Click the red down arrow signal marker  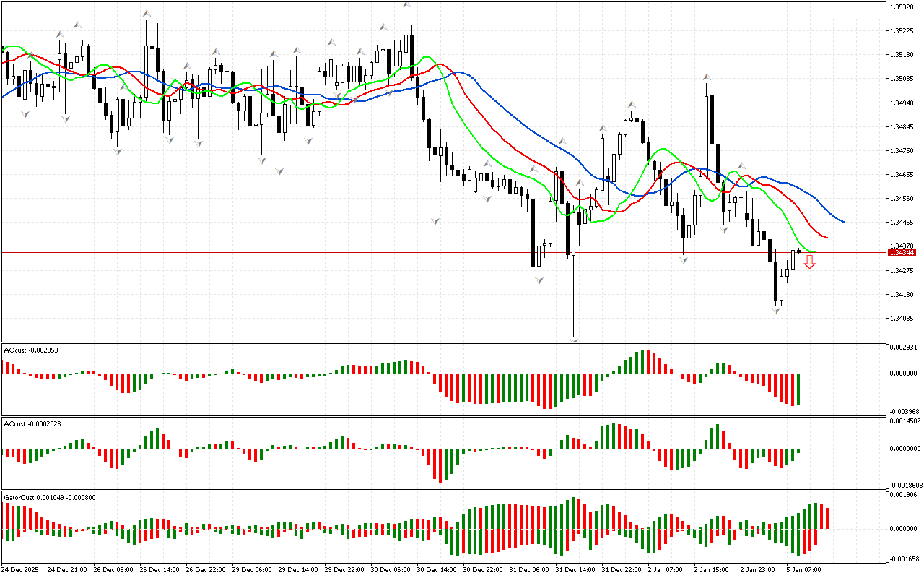point(810,262)
